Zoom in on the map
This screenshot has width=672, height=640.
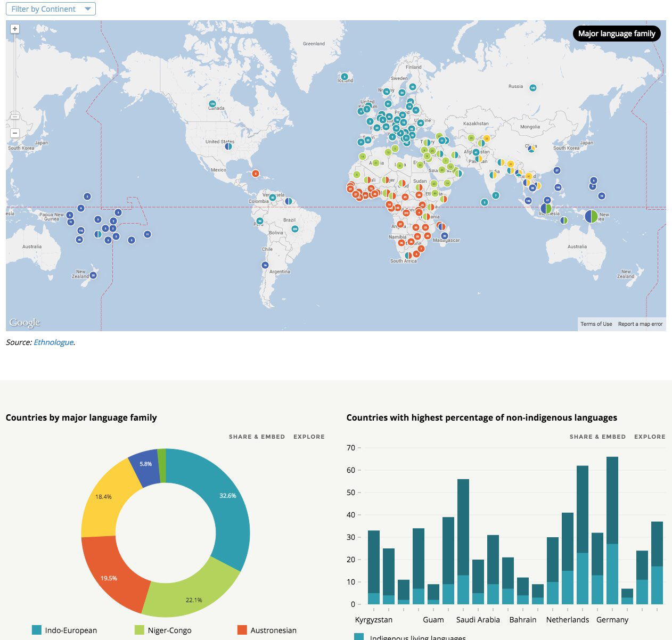(15, 29)
